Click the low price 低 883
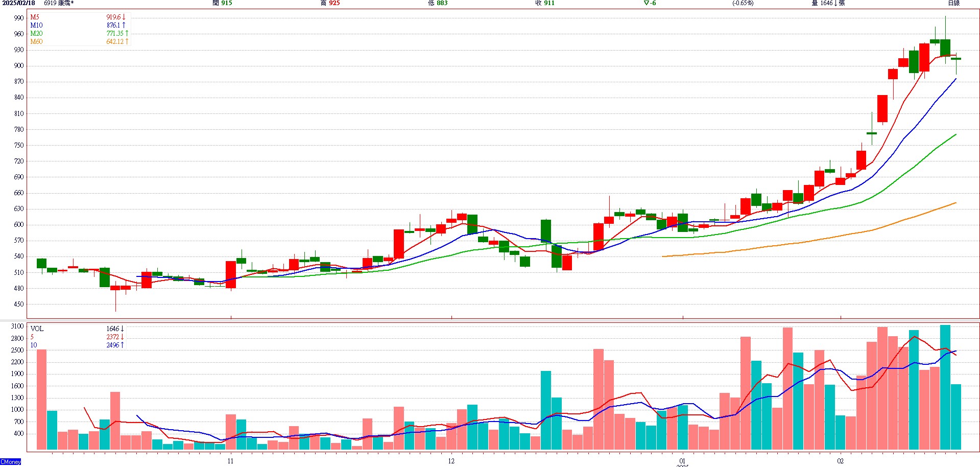The image size is (980, 467). (438, 3)
